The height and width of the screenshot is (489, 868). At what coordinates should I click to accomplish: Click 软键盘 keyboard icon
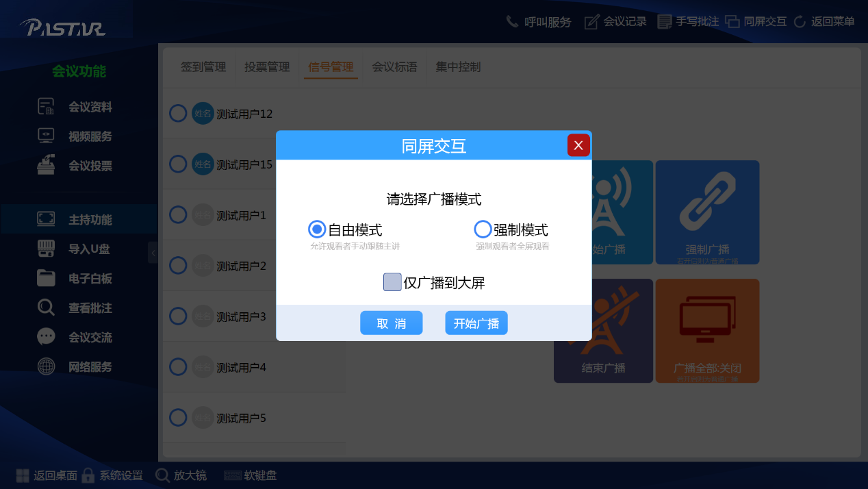click(x=233, y=475)
